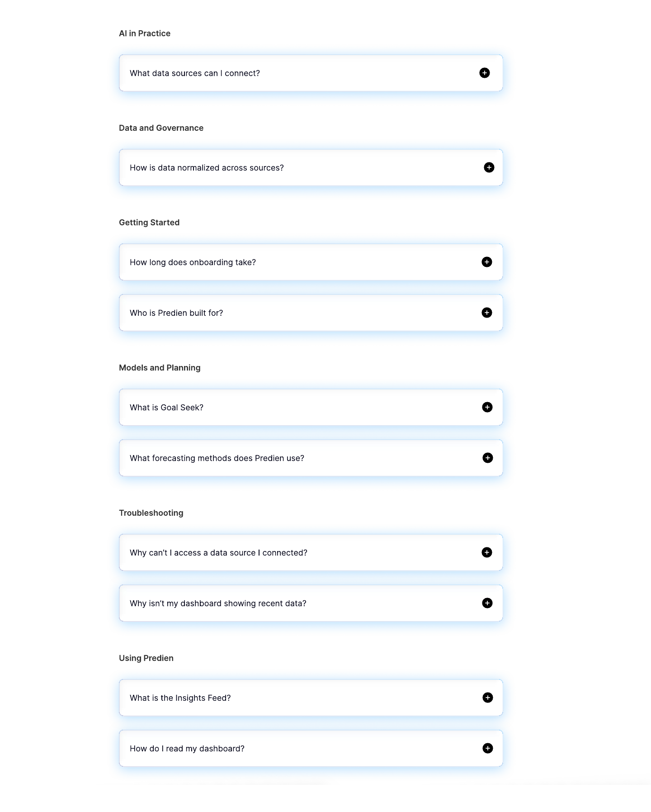The image size is (651, 812).
Task: Expand 'What data sources can I connect?' question
Action: [311, 73]
